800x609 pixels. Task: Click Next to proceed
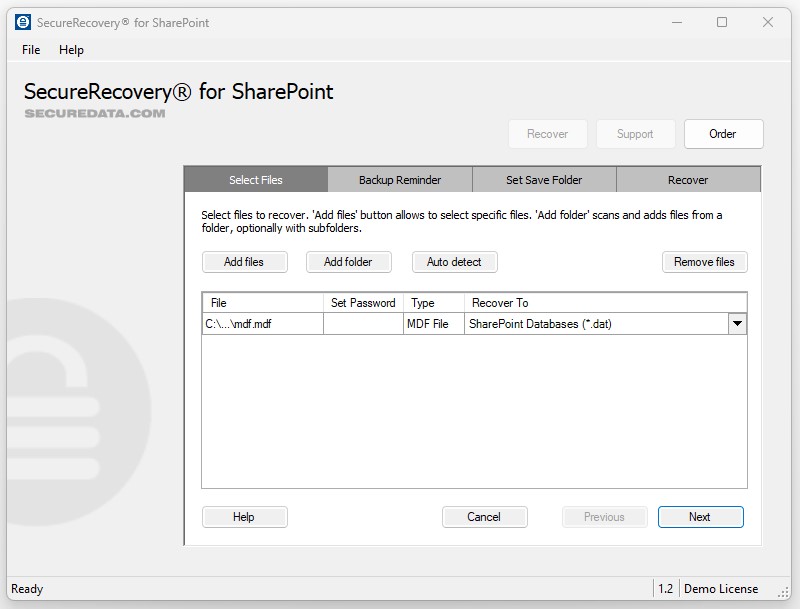click(x=700, y=517)
